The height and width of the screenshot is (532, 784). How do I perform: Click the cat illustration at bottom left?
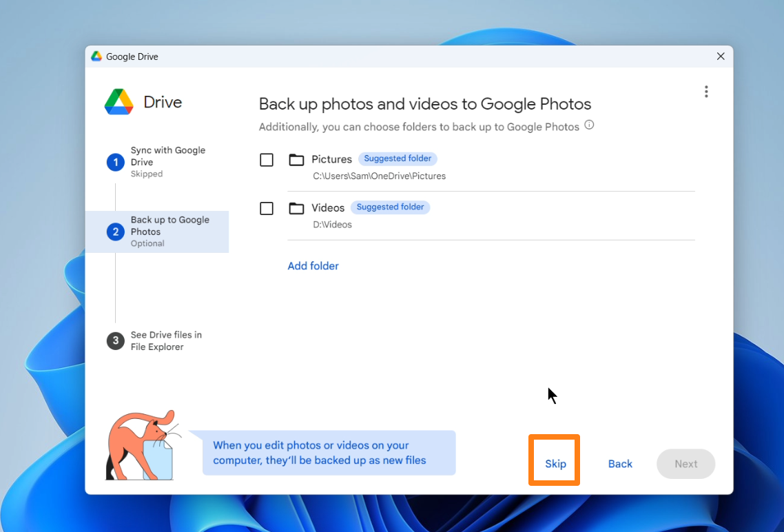140,446
